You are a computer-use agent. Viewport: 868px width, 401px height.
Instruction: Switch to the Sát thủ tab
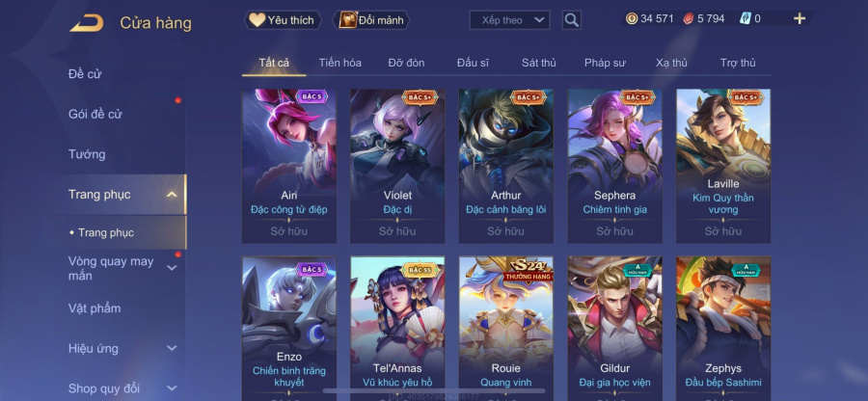coord(538,63)
